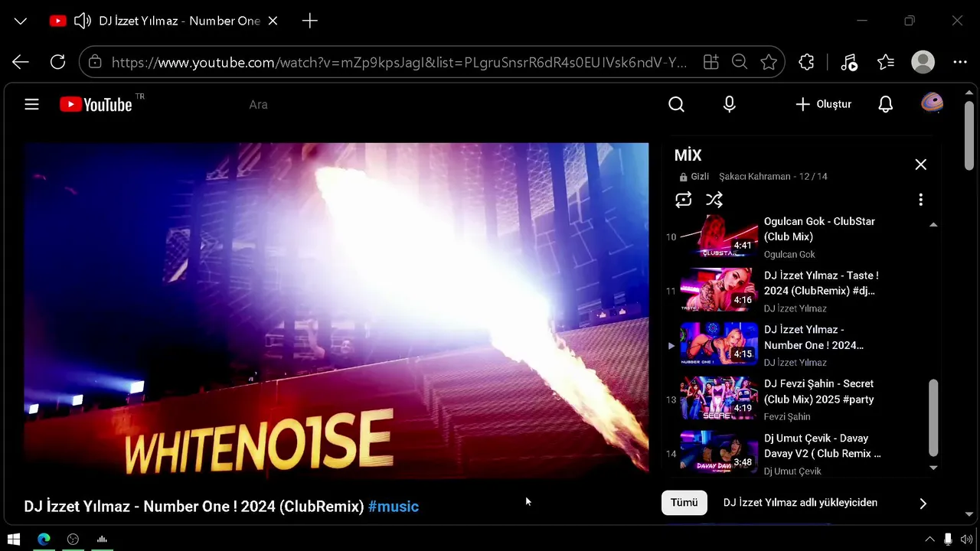Start voice search with the microphone icon
This screenshot has width=980, height=551.
730,104
